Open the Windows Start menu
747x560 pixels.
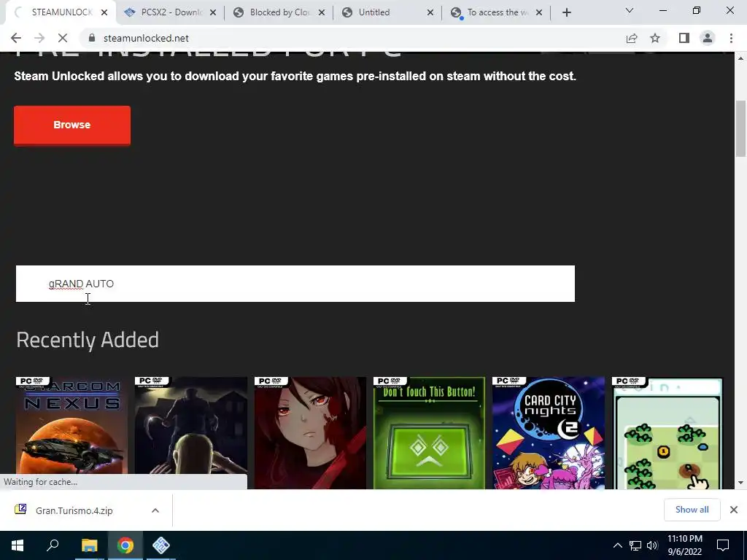click(x=18, y=545)
